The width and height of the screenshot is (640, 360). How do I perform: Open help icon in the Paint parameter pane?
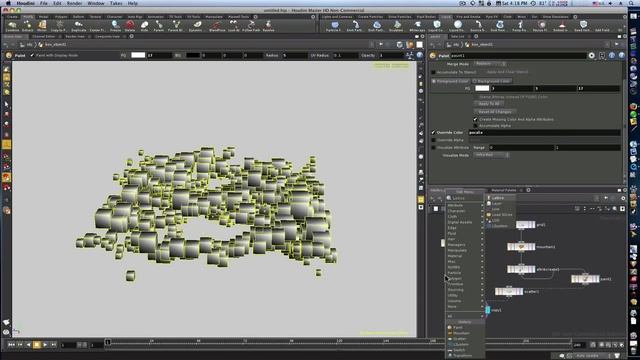click(621, 56)
